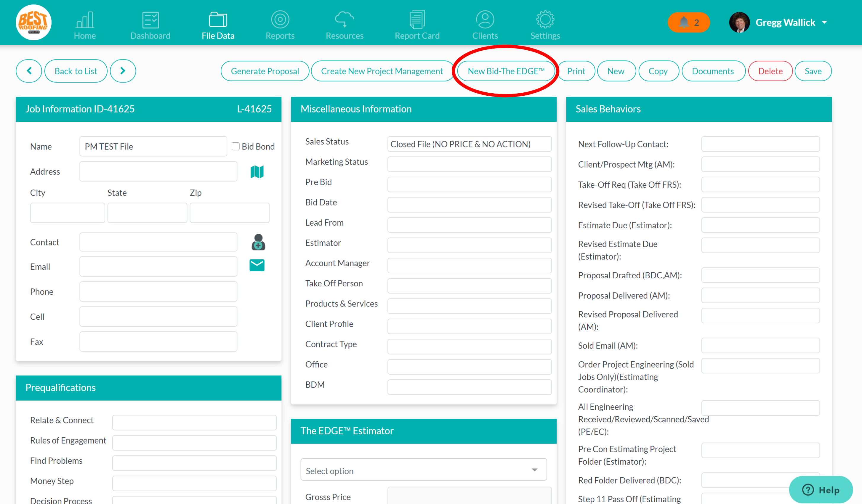Click the BEST Roofing logo
Screen dimensions: 862x504
click(x=33, y=22)
